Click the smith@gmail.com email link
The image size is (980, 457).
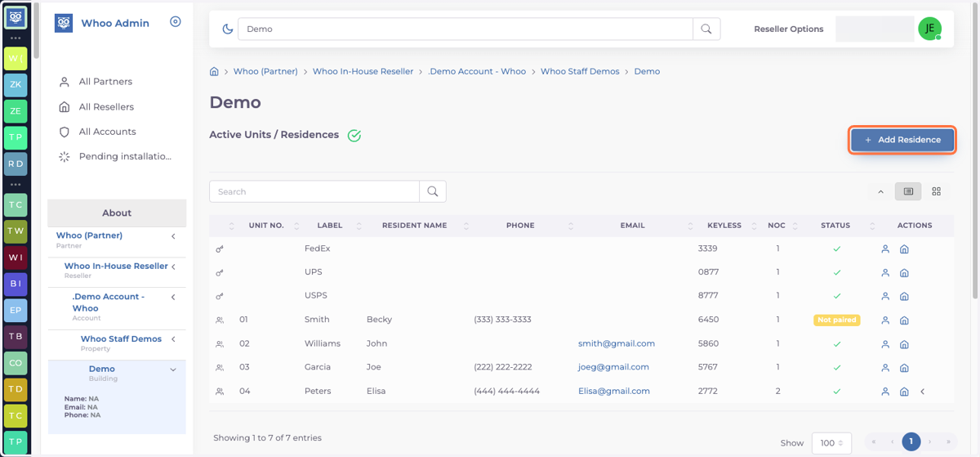(x=617, y=343)
